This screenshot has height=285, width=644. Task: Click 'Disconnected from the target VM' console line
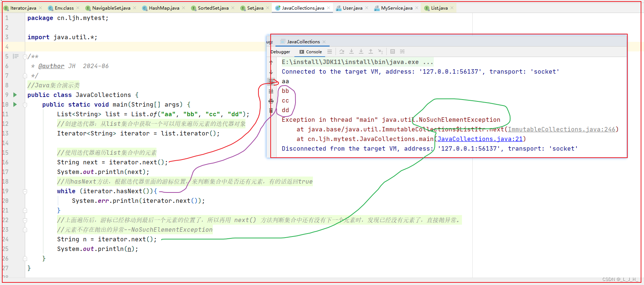pyautogui.click(x=430, y=148)
